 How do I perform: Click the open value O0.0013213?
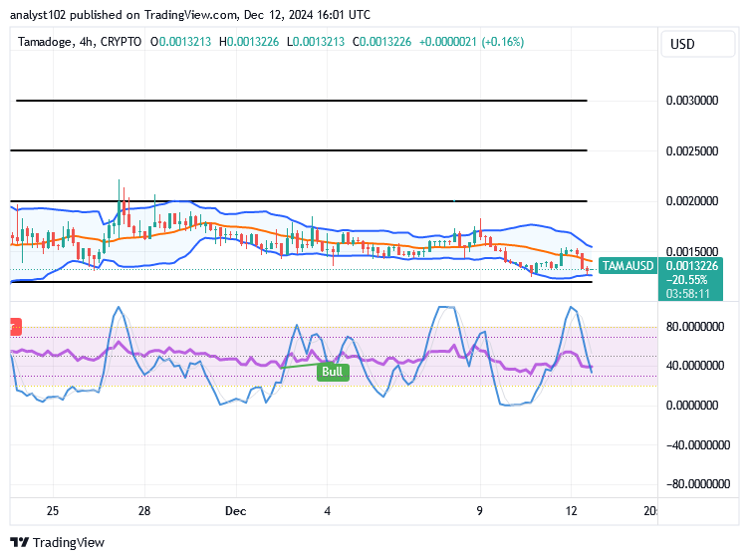[180, 42]
